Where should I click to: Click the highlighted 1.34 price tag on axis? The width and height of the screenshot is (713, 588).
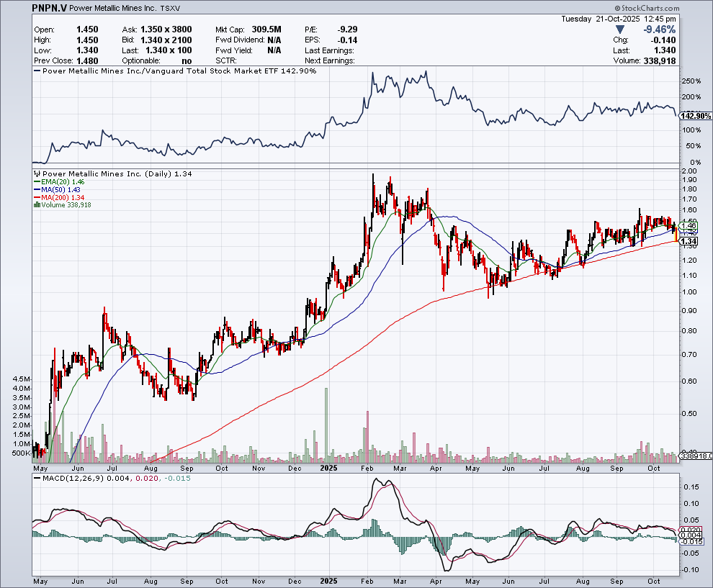pos(689,241)
